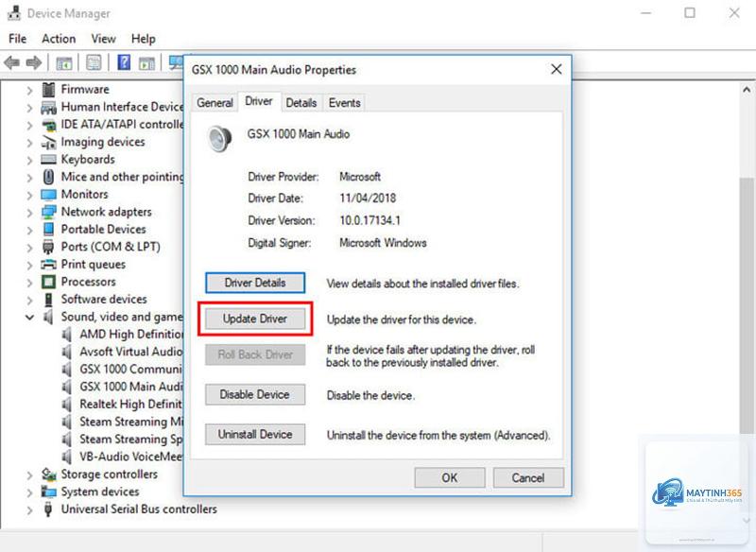Screen dimensions: 756x552
Task: Switch to the Events tab
Action: 344,103
